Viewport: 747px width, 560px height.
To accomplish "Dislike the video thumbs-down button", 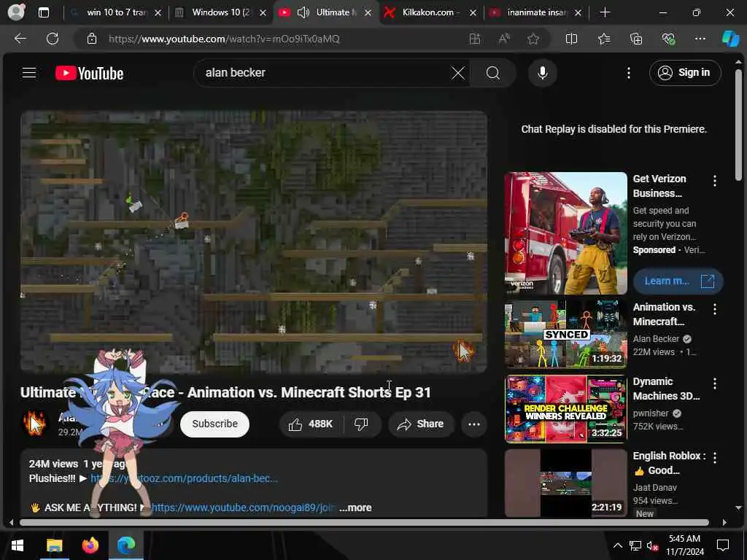I will pyautogui.click(x=362, y=424).
